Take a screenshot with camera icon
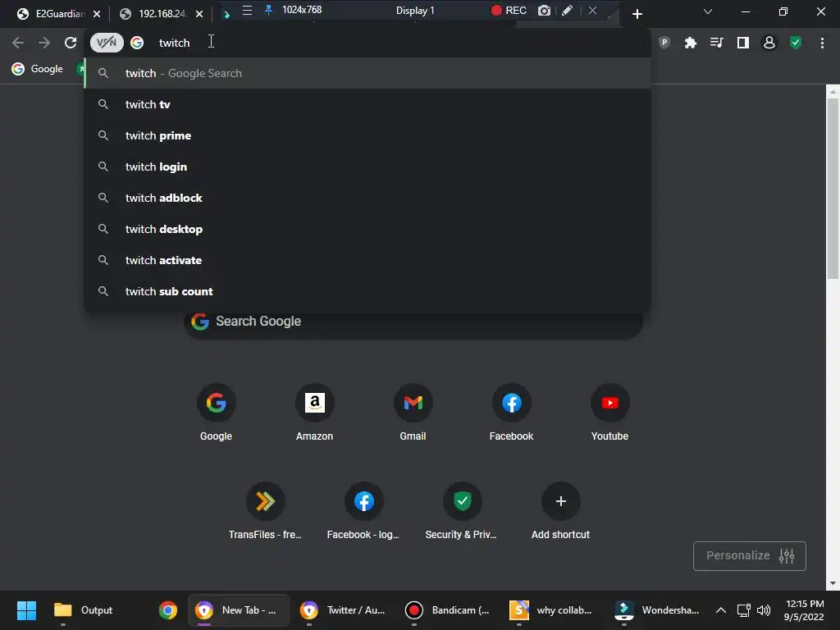This screenshot has width=840, height=630. point(544,10)
